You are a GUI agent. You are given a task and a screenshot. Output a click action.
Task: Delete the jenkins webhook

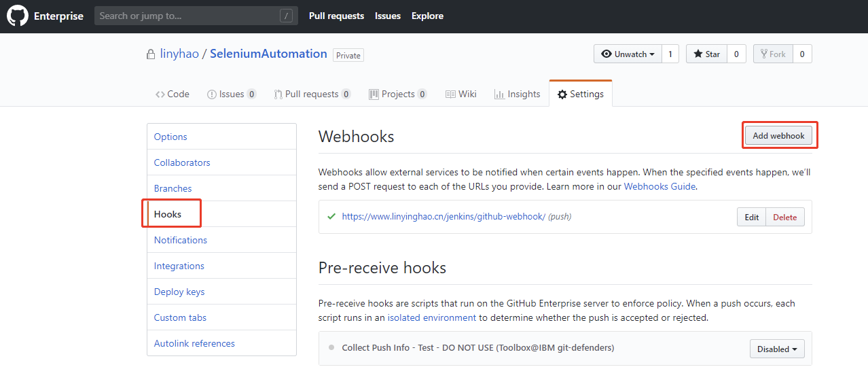[784, 217]
